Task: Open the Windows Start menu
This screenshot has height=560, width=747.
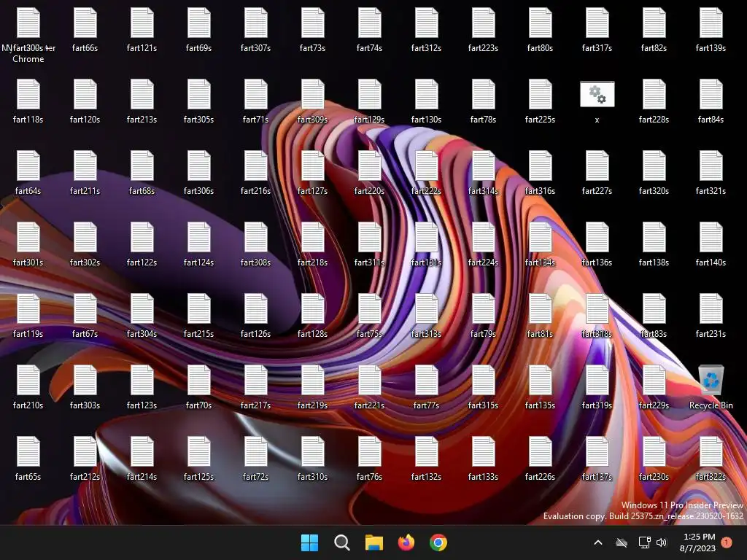Action: 309,542
